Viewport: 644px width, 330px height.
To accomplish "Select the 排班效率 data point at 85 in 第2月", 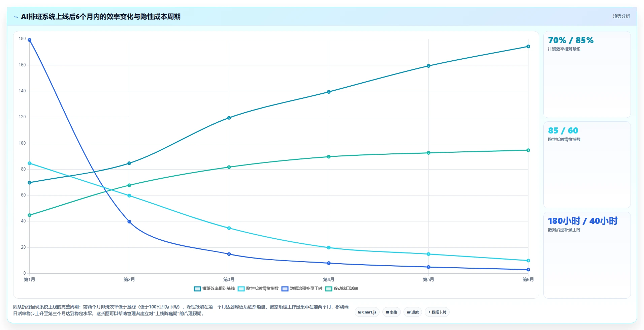I will (129, 163).
